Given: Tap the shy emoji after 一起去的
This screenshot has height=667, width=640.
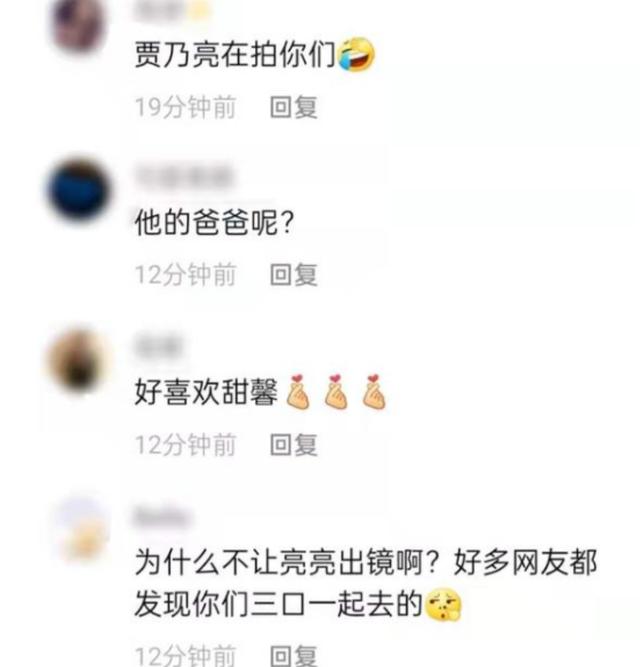Looking at the screenshot, I should (x=443, y=604).
